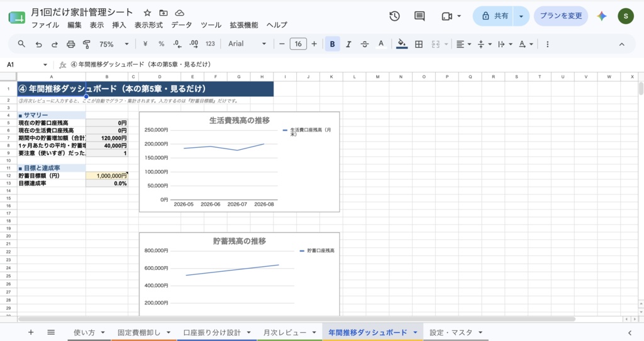Start a video call icon
This screenshot has width=644, height=341.
447,16
